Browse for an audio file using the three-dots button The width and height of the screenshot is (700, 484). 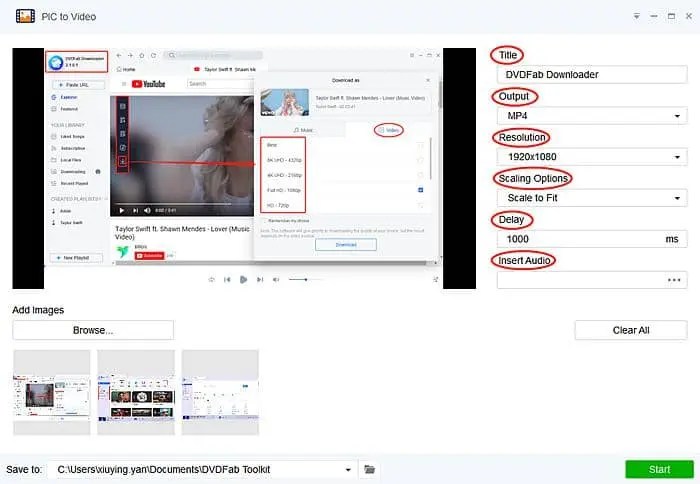(674, 280)
